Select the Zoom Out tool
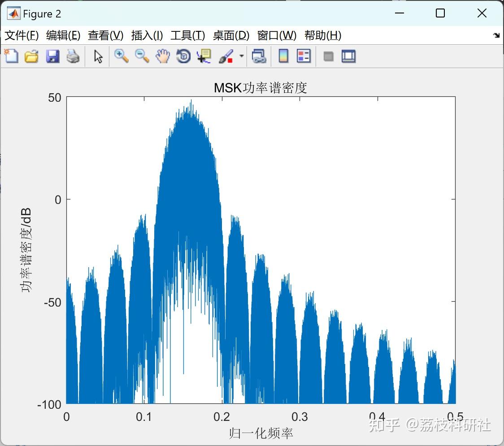The width and height of the screenshot is (504, 446). click(141, 56)
